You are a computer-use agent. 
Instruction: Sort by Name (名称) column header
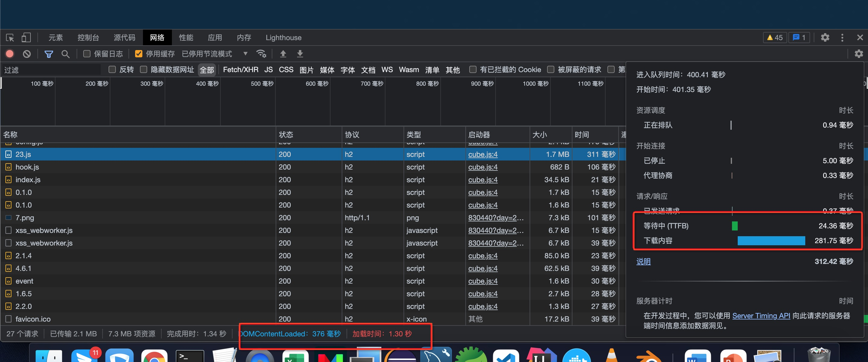pos(138,135)
